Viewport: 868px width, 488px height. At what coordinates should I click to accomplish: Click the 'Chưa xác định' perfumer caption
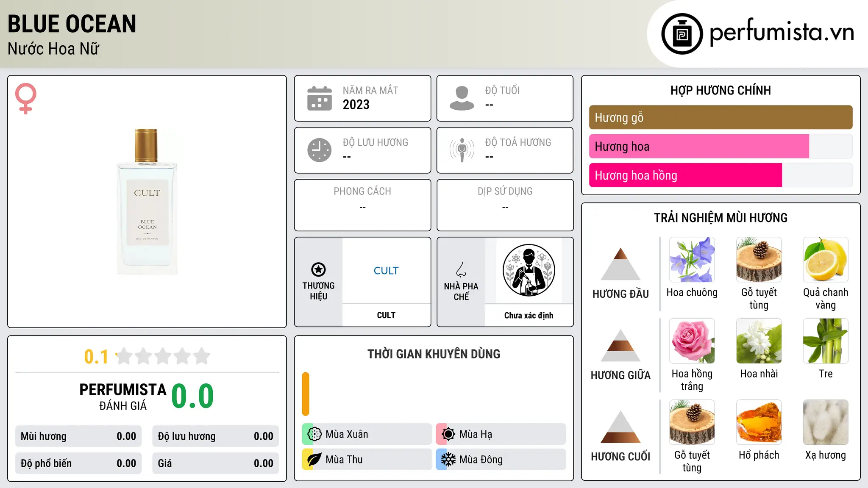(529, 315)
